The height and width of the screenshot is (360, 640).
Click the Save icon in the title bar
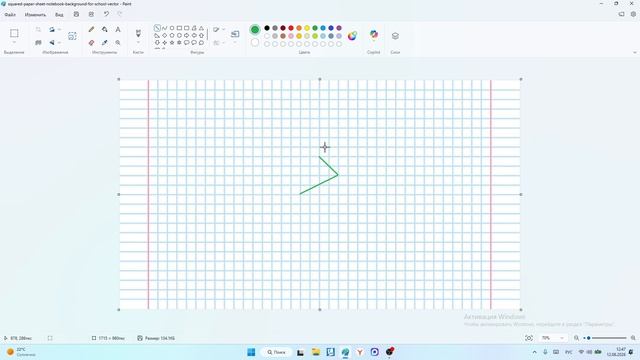point(76,14)
